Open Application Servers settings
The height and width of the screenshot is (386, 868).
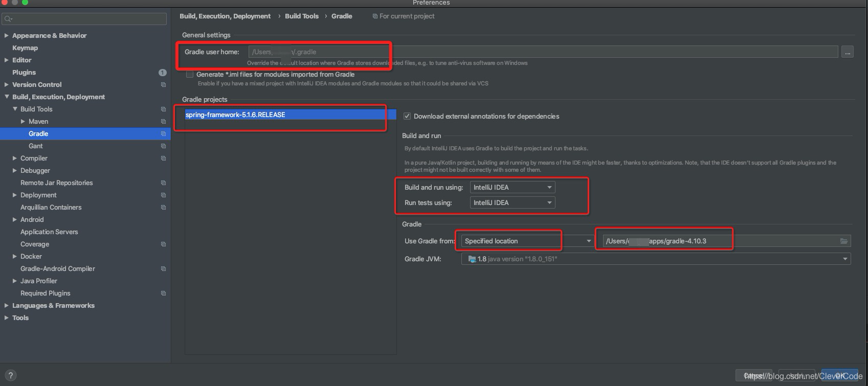coord(49,232)
